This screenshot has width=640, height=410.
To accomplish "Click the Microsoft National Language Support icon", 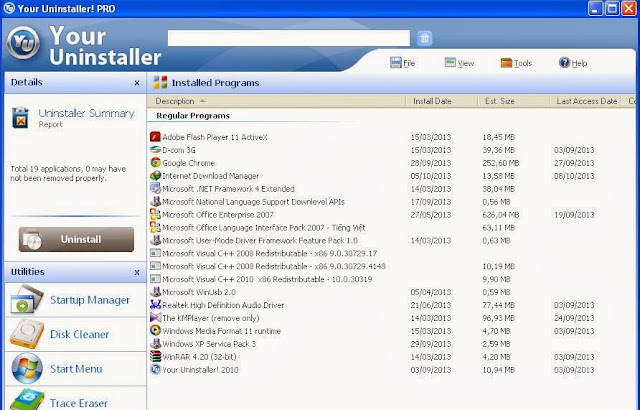I will [x=155, y=202].
